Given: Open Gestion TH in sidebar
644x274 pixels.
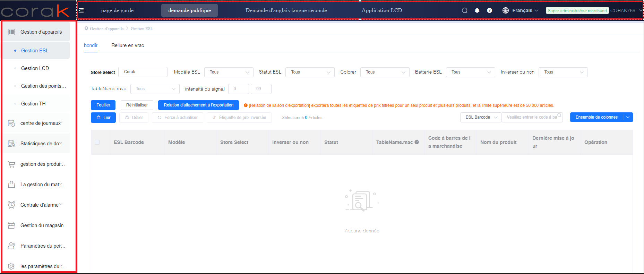Looking at the screenshot, I should (x=36, y=104).
